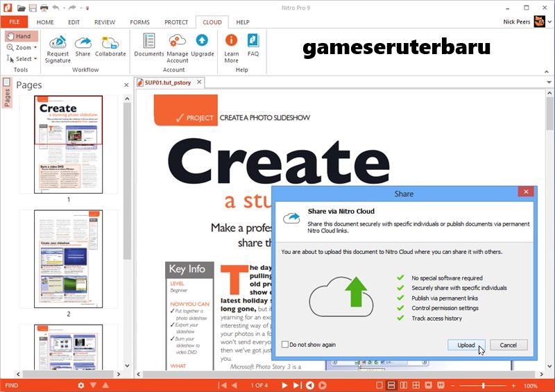Click the zoom out minus button

point(452,386)
